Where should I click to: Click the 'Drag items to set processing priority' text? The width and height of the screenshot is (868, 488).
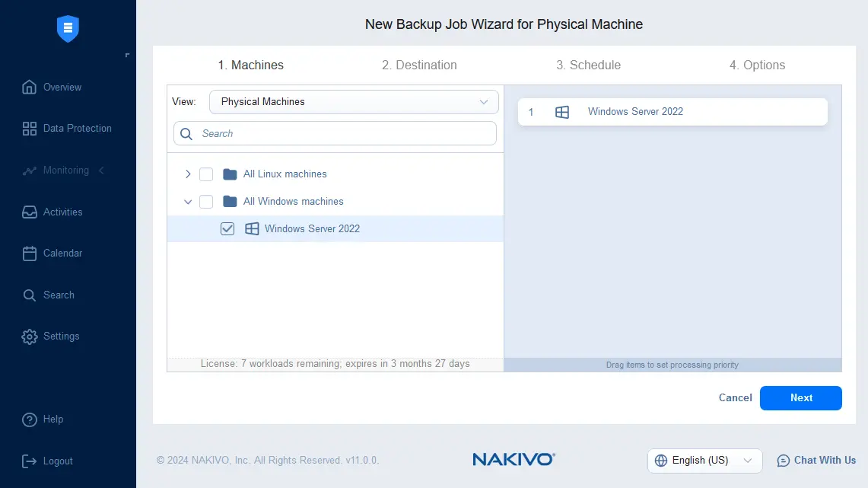point(672,365)
